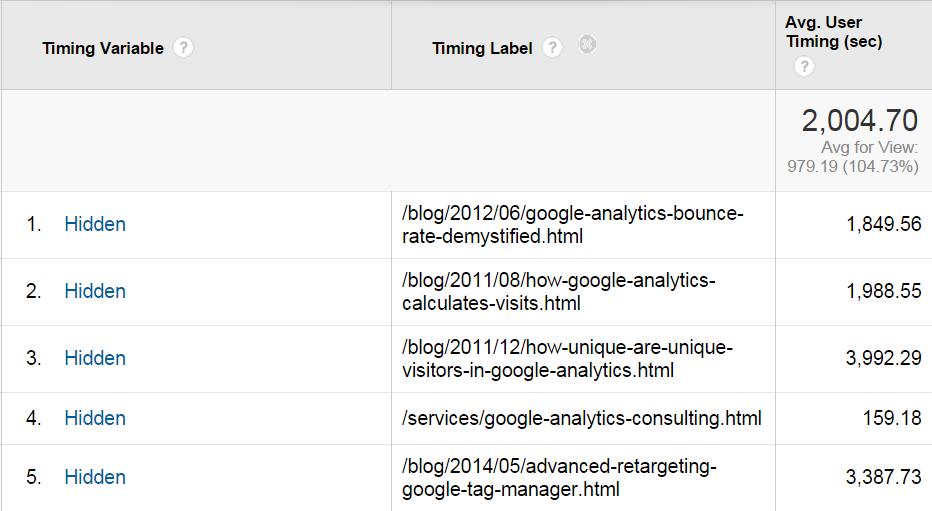Sort by Timing Variable column header

point(103,48)
